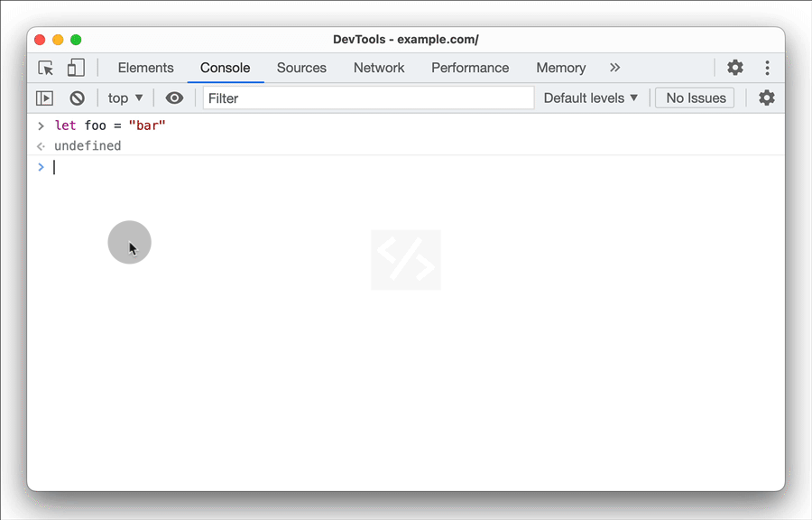Open the Sources tab
This screenshot has height=520, width=812.
301,68
